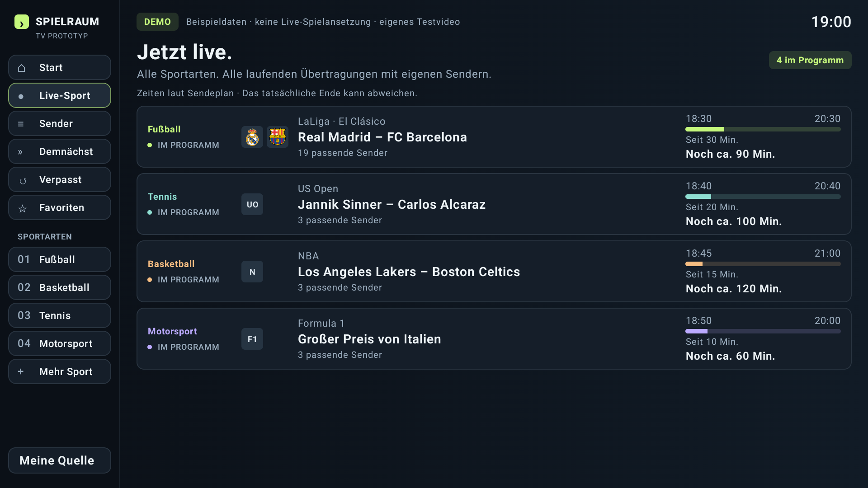Select Live-Sport in the sidebar
Viewport: 868px width, 488px height.
60,95
